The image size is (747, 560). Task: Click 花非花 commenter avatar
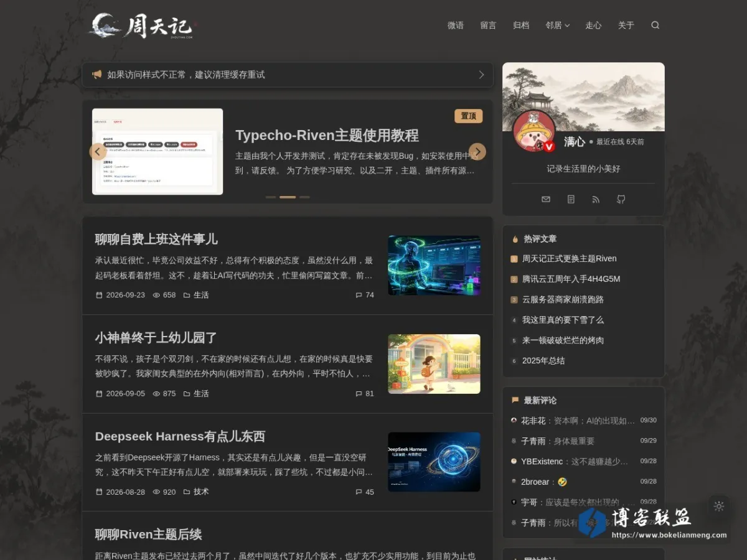point(514,421)
